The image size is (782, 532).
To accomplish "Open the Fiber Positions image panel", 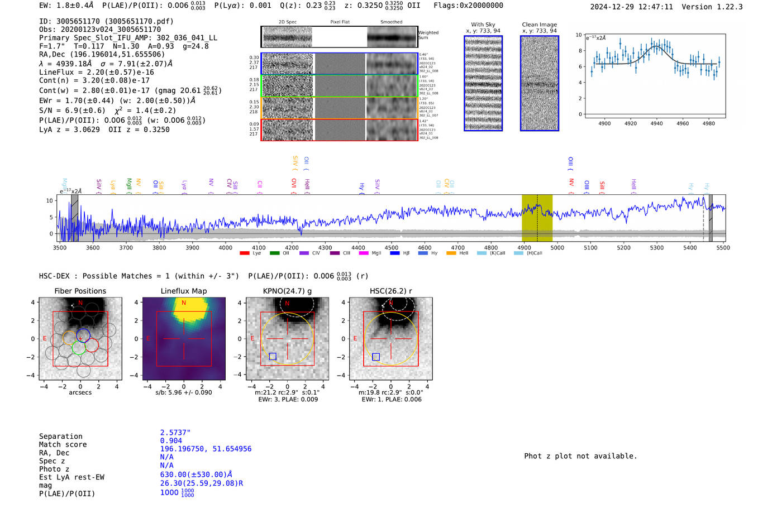I will coord(80,339).
